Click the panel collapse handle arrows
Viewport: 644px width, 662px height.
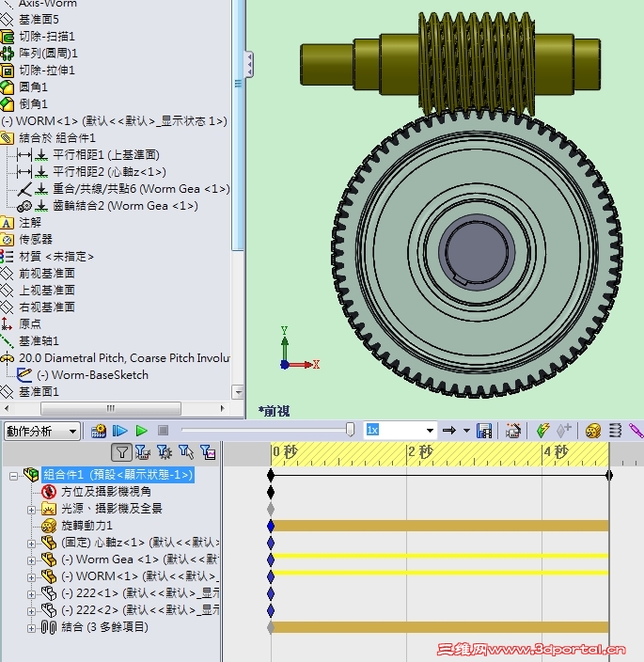pyautogui.click(x=249, y=64)
